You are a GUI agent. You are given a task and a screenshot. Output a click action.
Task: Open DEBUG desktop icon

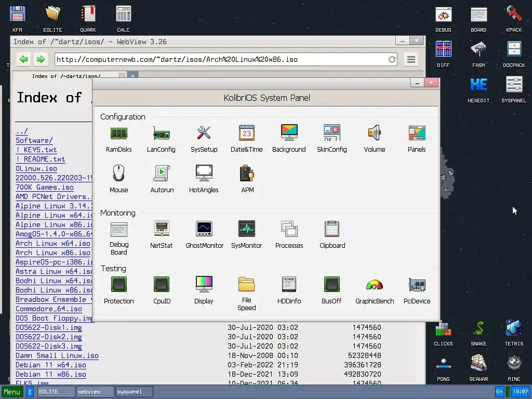pyautogui.click(x=444, y=15)
